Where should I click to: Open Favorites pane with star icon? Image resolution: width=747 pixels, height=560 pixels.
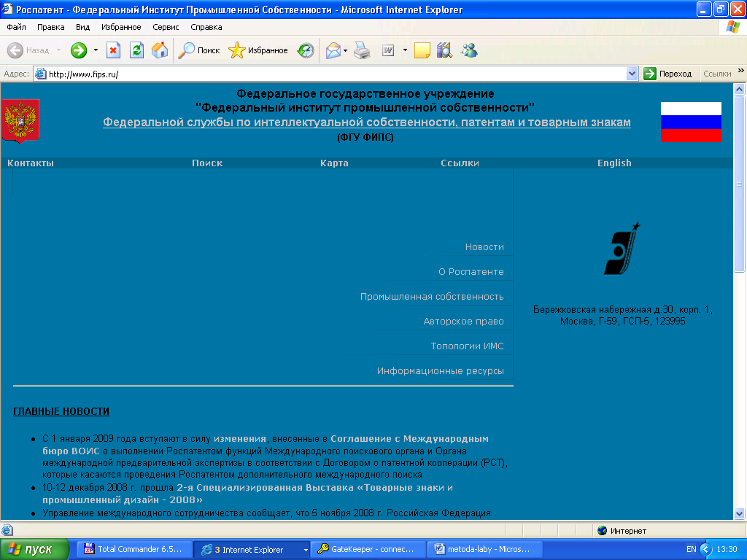(237, 50)
